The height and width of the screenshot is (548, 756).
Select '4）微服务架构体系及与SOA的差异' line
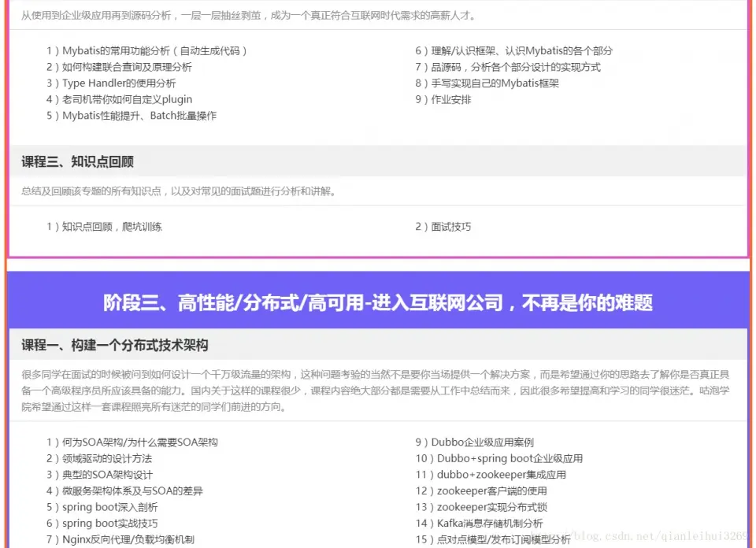125,491
